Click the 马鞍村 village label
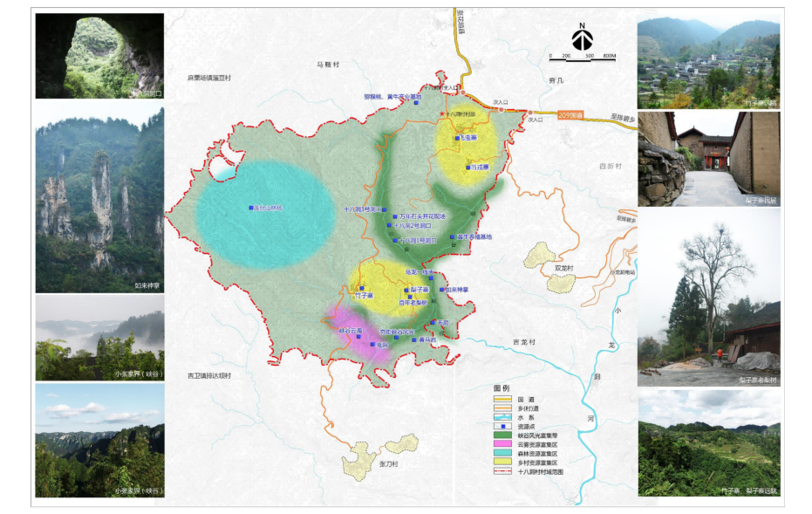The image size is (812, 514). (328, 65)
